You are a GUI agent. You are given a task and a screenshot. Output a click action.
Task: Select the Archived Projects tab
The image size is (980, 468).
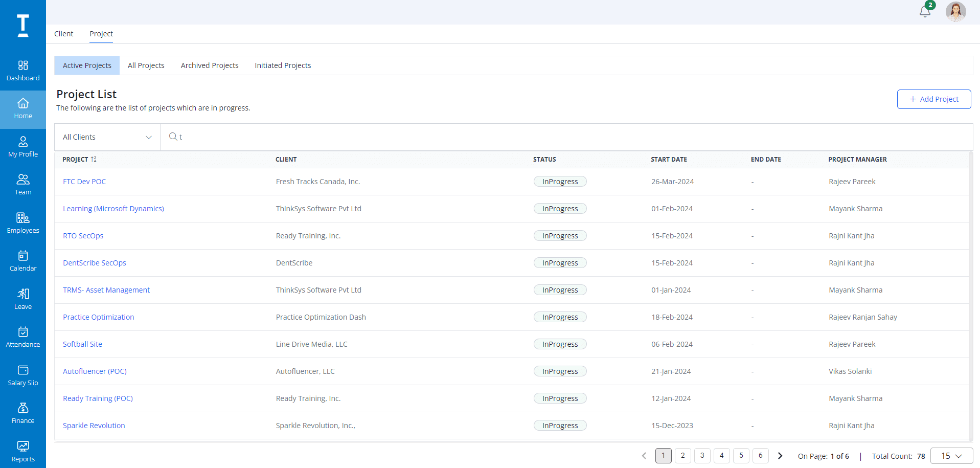[210, 65]
